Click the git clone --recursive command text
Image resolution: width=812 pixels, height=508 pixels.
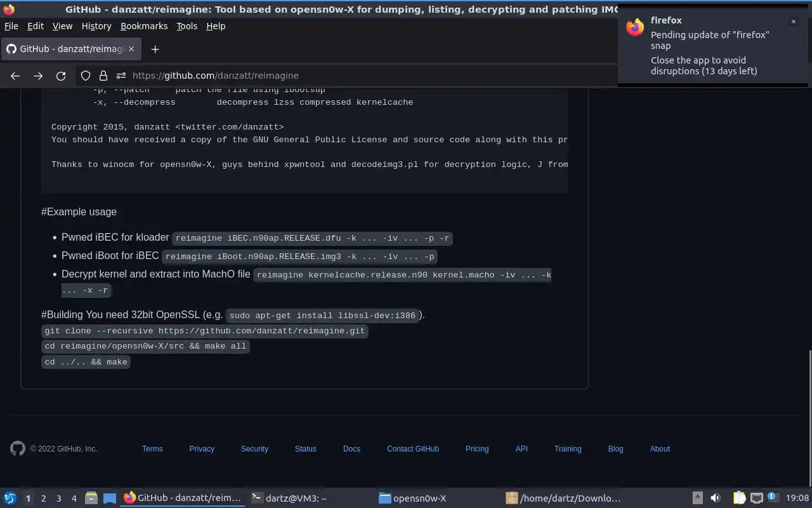(x=205, y=331)
